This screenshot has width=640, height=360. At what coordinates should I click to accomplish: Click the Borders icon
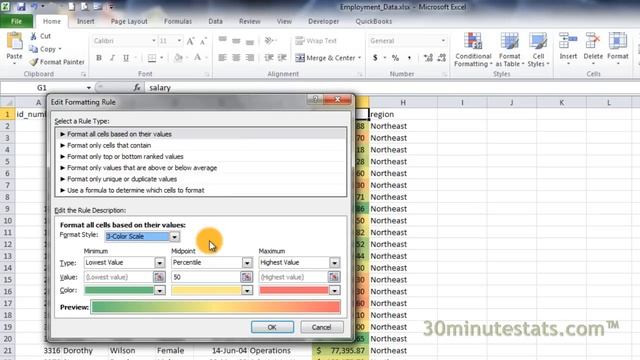click(x=151, y=58)
